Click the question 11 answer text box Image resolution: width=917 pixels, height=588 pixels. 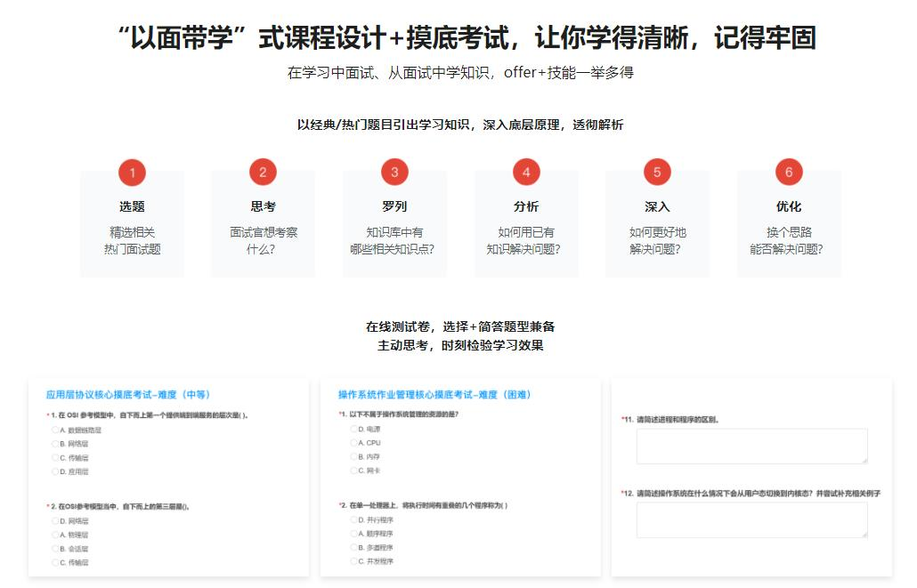tap(751, 446)
